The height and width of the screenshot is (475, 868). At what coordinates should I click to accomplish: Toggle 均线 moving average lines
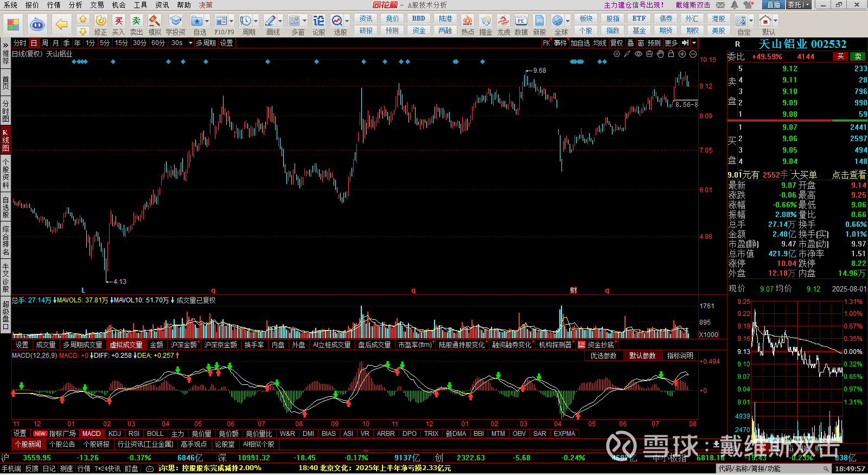(x=599, y=43)
